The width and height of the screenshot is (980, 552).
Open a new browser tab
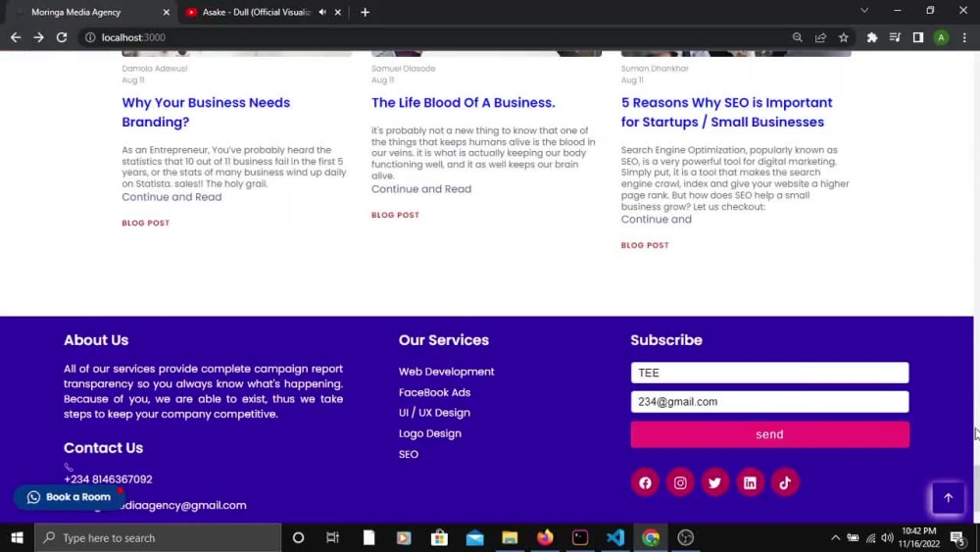pyautogui.click(x=365, y=12)
